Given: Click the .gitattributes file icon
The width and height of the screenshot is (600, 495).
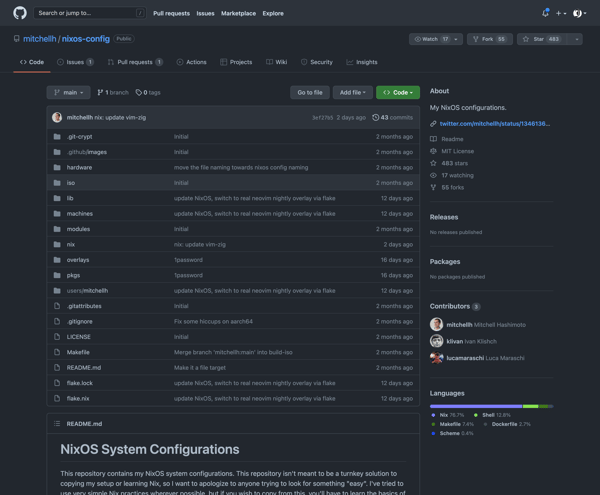Looking at the screenshot, I should click(57, 306).
